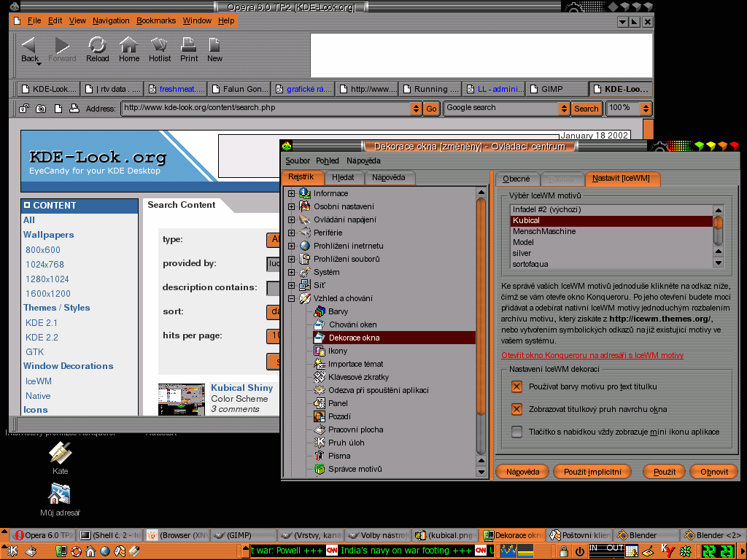
Task: Open link Otevřít okno Konqueroru
Action: click(x=592, y=355)
